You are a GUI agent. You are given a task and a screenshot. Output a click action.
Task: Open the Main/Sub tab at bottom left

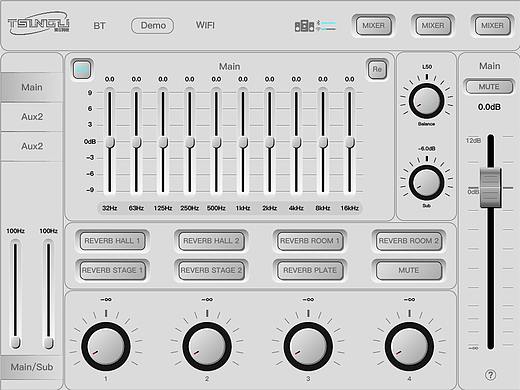pos(32,367)
